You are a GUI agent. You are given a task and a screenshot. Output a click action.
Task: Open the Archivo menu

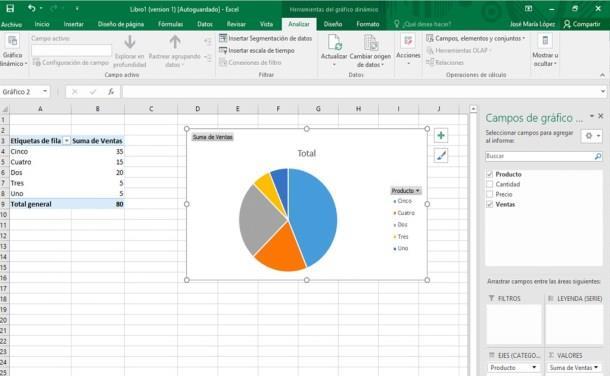(x=12, y=24)
